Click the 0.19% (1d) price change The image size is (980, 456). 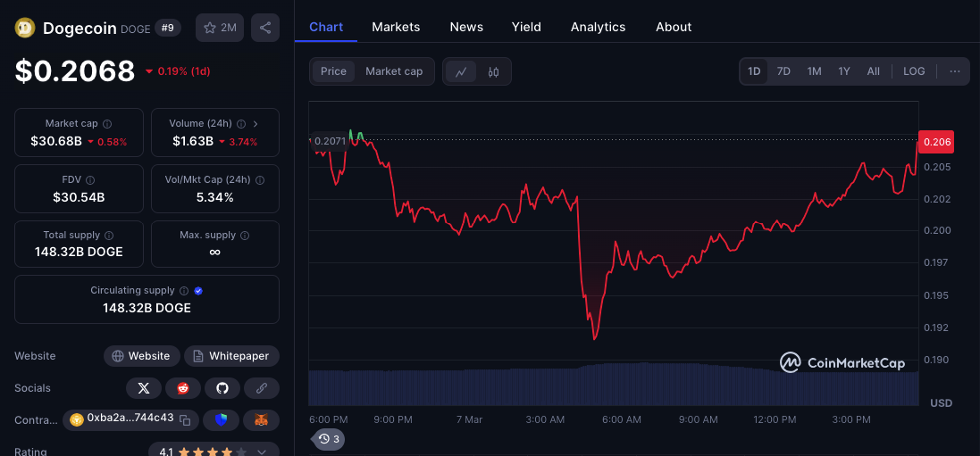pyautogui.click(x=178, y=71)
